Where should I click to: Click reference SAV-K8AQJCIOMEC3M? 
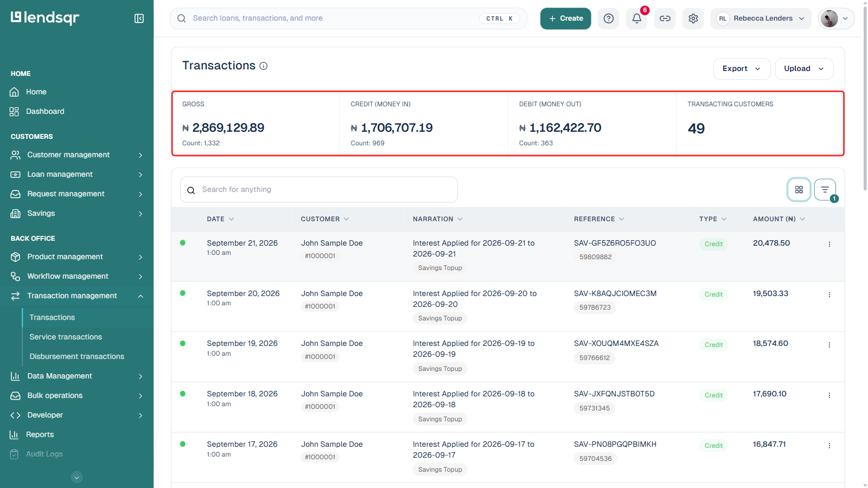click(x=615, y=293)
